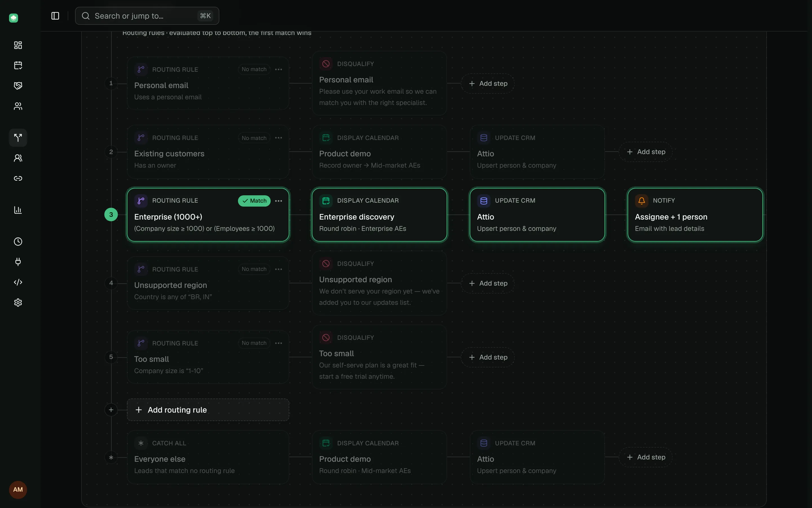
Task: Open the calendar check icon in sidebar
Action: [x=18, y=65]
